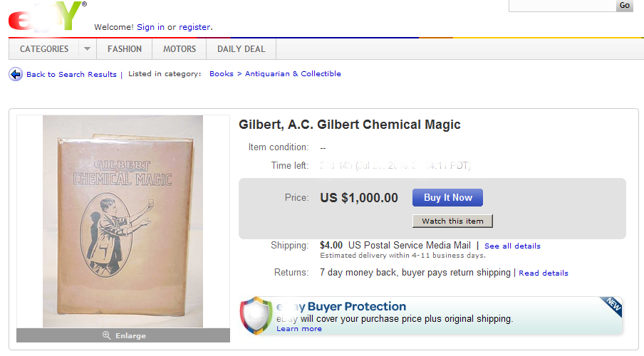Click the Buyer Protection shield icon
This screenshot has height=356, width=644.
pos(254,315)
